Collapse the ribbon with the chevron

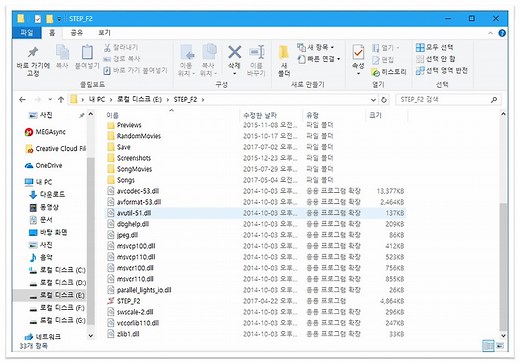[x=490, y=33]
